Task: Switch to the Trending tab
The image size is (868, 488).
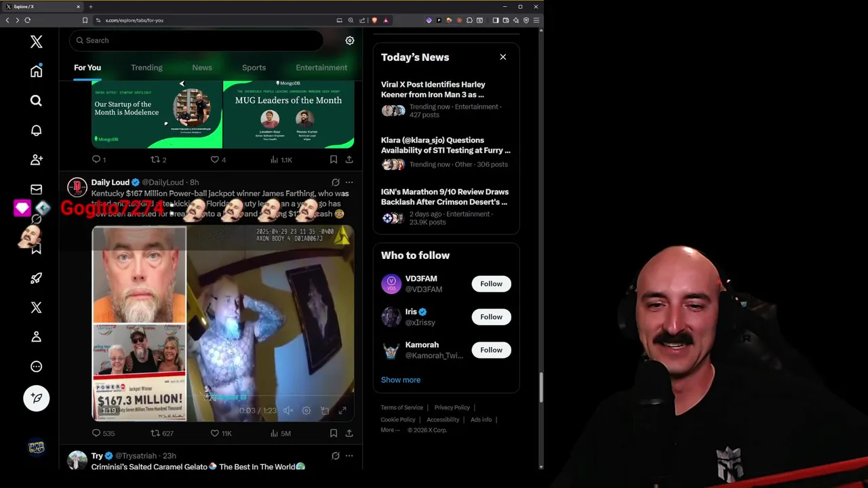Action: tap(146, 68)
